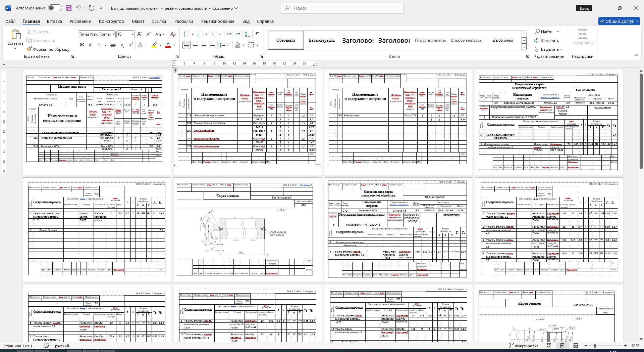
Task: Click the zoom slider handle
Action: click(x=595, y=346)
